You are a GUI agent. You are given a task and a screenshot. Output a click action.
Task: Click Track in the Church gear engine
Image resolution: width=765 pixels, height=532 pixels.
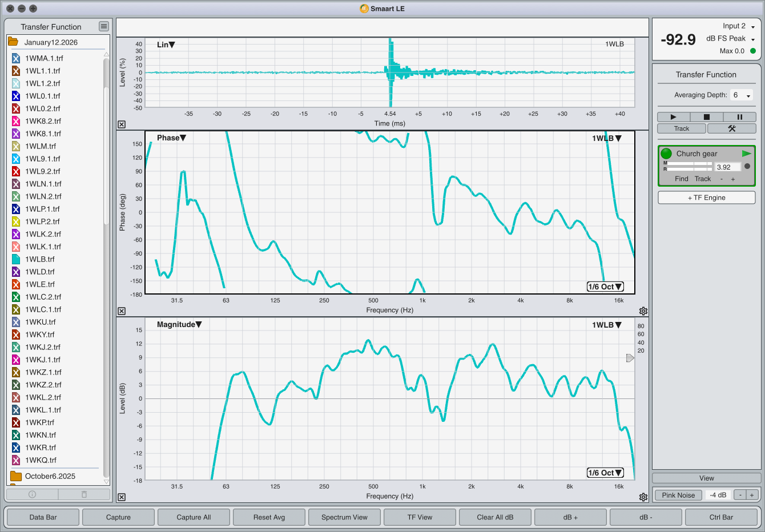(703, 179)
